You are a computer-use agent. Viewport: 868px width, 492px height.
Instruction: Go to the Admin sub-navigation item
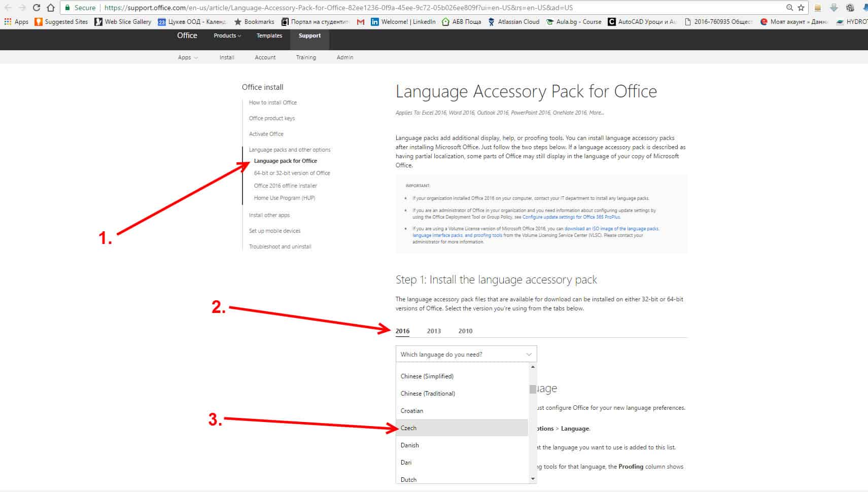pyautogui.click(x=345, y=57)
